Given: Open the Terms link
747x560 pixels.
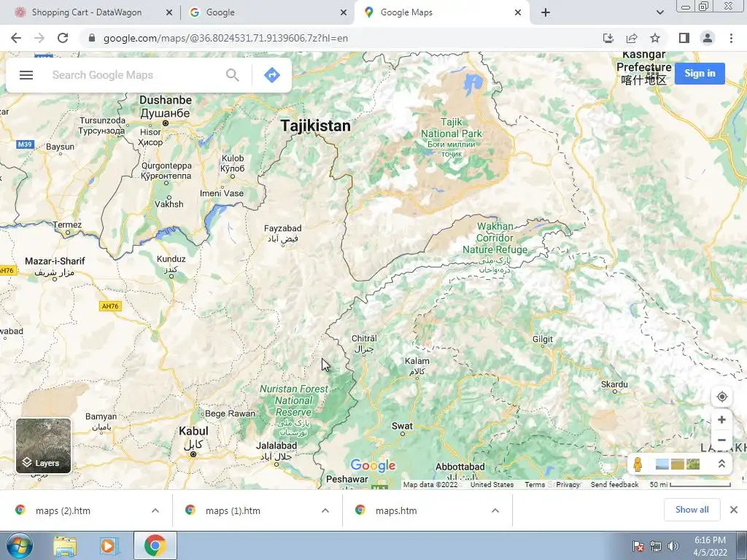Looking at the screenshot, I should coord(535,484).
